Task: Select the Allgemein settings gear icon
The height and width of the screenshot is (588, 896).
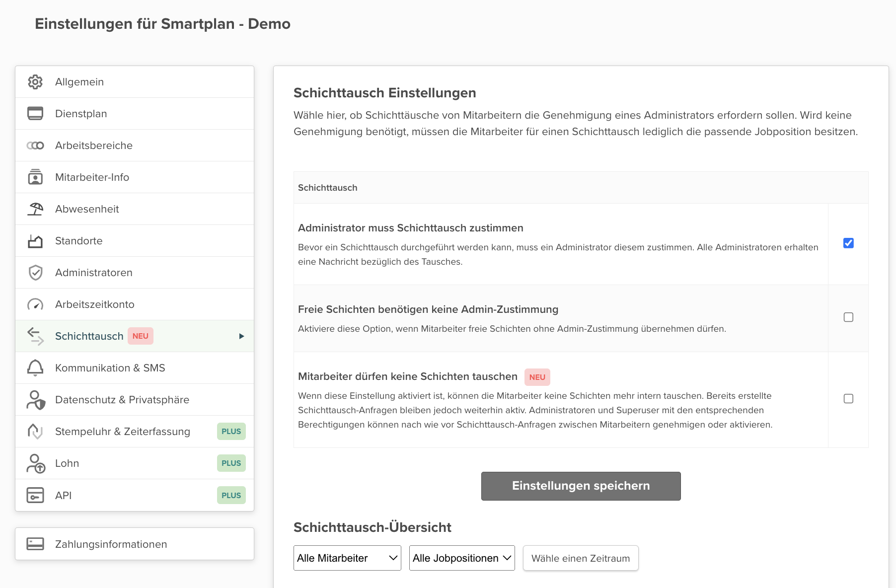Action: point(35,81)
